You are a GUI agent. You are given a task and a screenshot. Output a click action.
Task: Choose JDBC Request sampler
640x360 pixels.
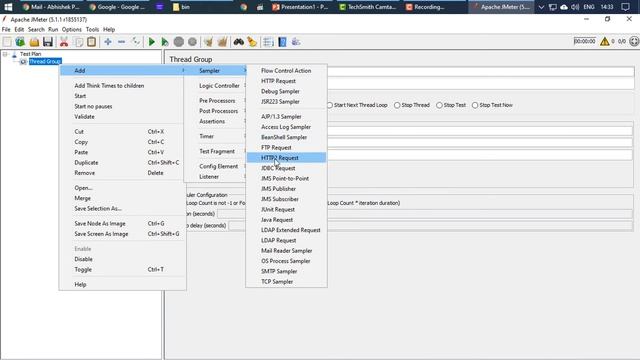coord(286,168)
